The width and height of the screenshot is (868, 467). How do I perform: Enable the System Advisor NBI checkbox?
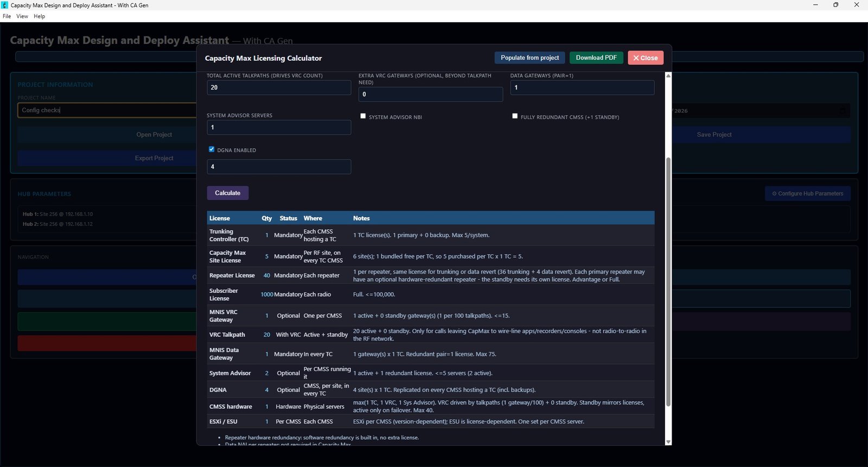[363, 116]
